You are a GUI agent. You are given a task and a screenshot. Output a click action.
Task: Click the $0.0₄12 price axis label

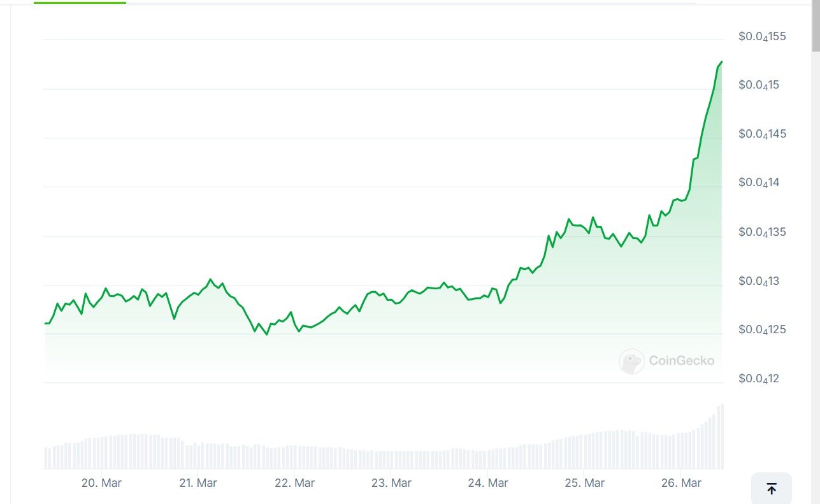759,379
